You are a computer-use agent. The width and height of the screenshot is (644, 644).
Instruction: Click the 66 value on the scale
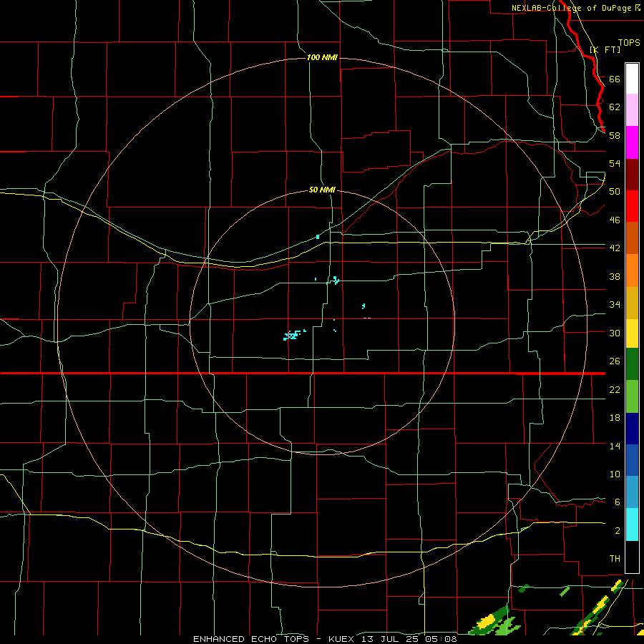(x=615, y=79)
